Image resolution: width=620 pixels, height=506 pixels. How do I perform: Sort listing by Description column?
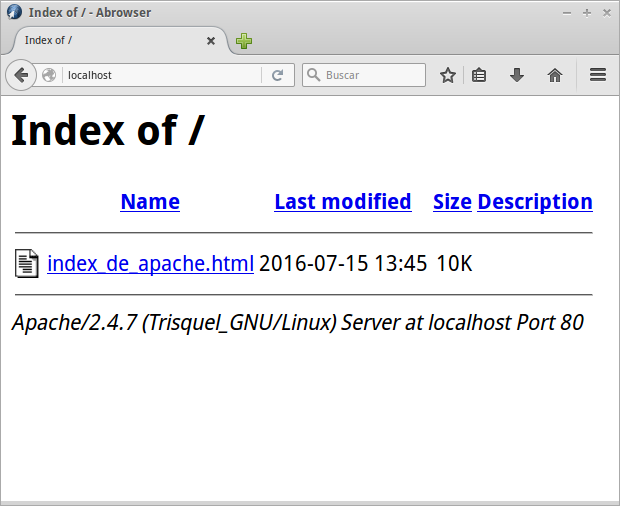[x=535, y=202]
